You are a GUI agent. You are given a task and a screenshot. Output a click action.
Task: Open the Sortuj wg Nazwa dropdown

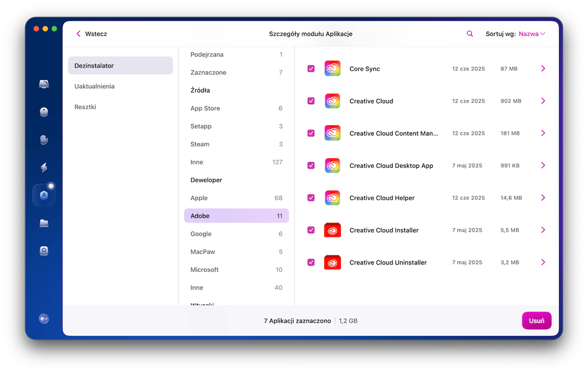532,34
